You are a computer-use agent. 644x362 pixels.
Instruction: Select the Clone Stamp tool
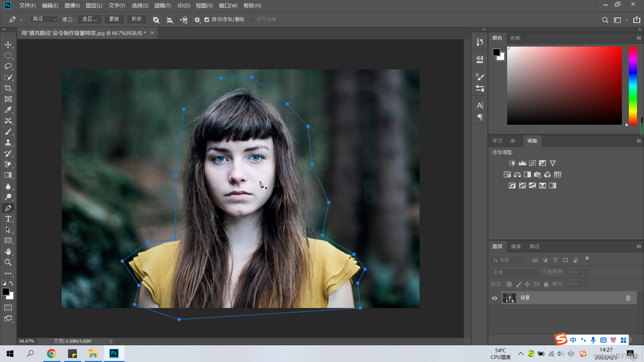point(8,143)
